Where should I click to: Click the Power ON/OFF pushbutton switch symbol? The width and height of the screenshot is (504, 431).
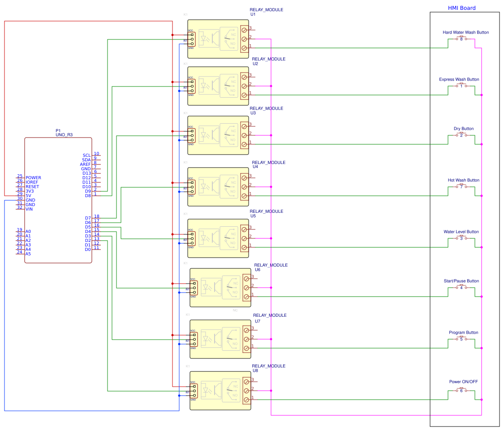[x=461, y=390]
